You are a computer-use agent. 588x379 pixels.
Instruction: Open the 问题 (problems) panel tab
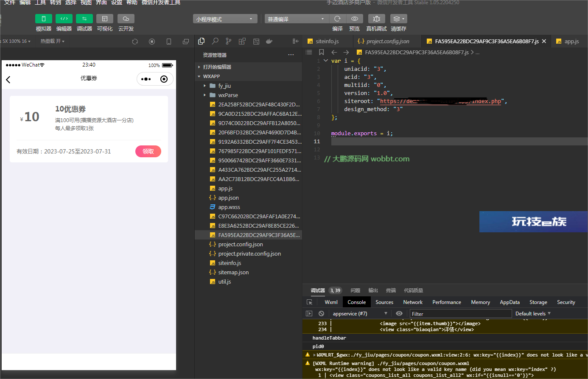[355, 290]
